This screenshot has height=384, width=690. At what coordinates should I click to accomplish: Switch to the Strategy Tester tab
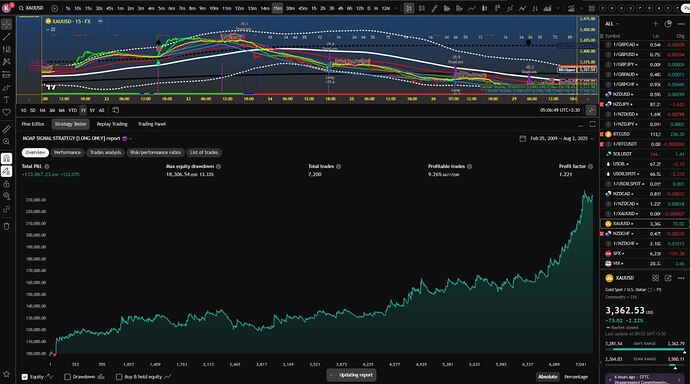[70, 124]
